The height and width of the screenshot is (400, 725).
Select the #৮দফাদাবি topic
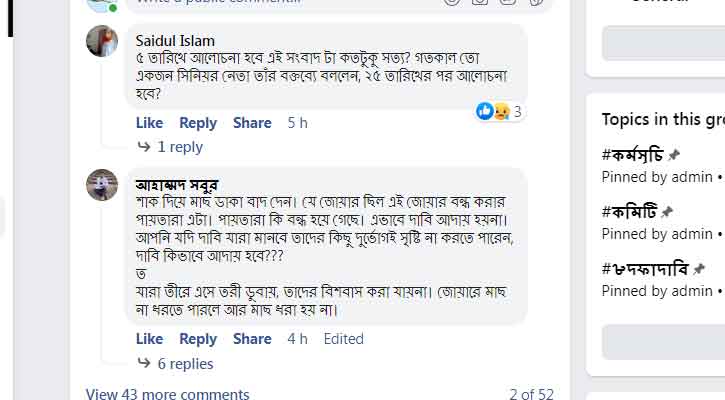[645, 269]
